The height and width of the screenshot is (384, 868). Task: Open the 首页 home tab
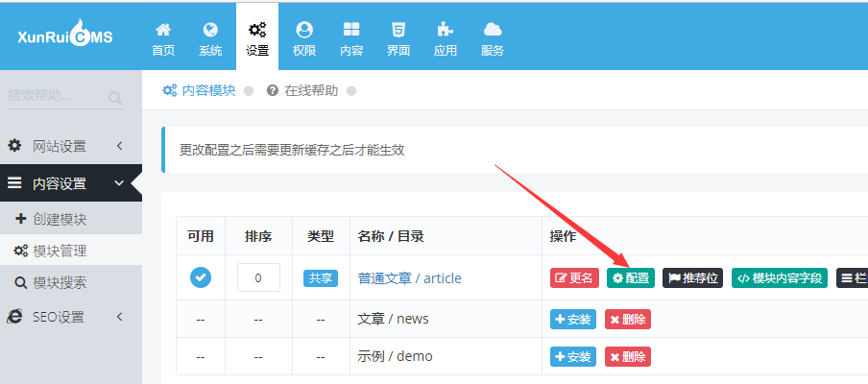click(163, 39)
